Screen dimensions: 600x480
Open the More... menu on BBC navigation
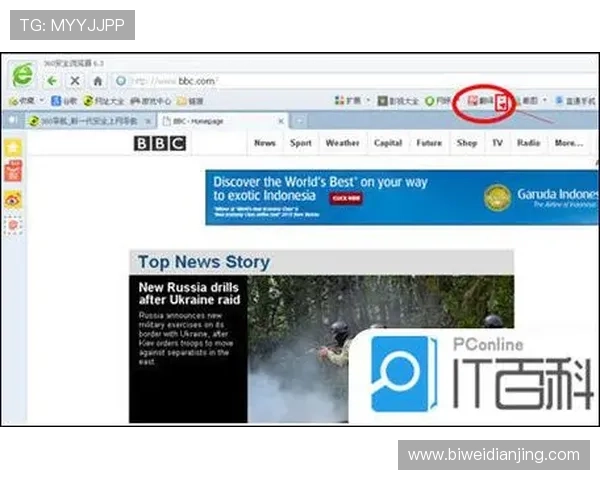(x=568, y=143)
